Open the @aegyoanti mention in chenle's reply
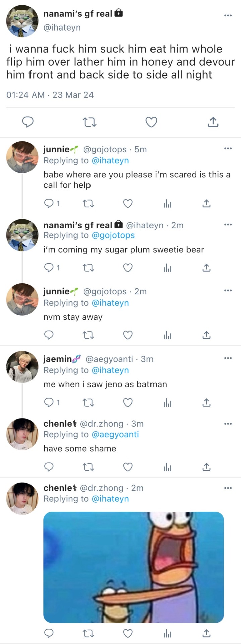 coord(115,434)
